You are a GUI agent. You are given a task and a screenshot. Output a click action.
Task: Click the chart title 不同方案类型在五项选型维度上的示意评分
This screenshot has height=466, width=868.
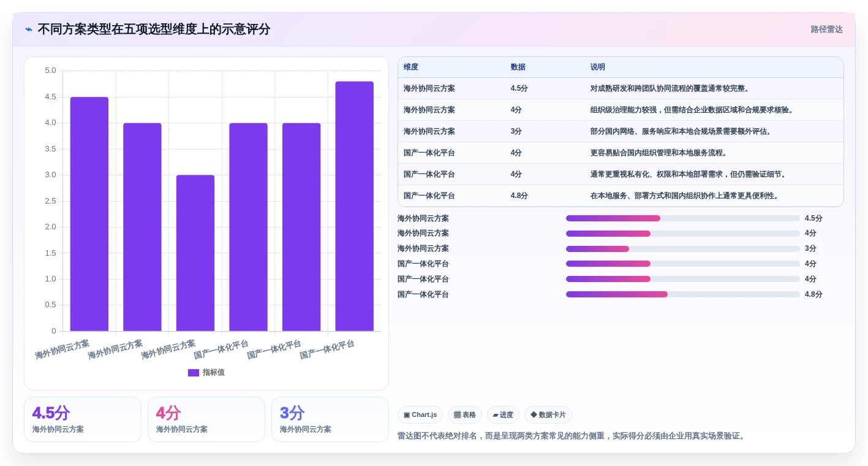coord(154,29)
